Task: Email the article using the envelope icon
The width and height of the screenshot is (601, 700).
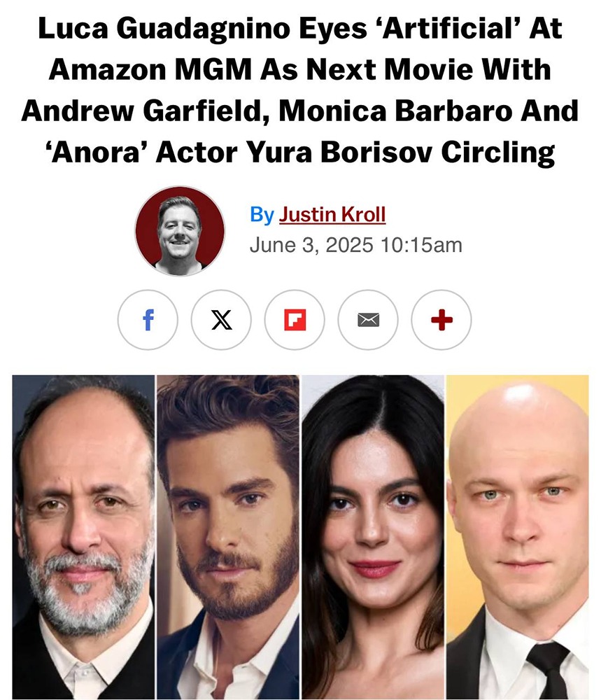Action: tap(368, 320)
